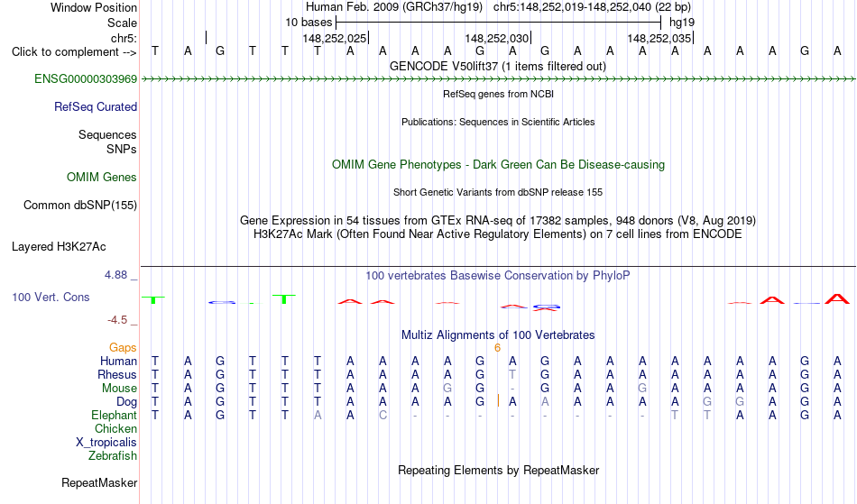Click the hg19 label beside the scale bar
The width and height of the screenshot is (857, 504).
[x=682, y=23]
